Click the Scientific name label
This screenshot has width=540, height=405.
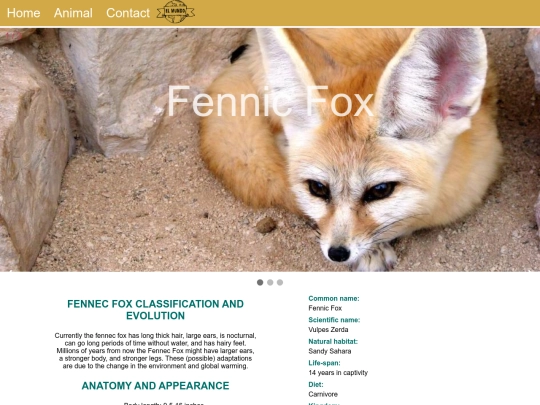[x=334, y=320]
